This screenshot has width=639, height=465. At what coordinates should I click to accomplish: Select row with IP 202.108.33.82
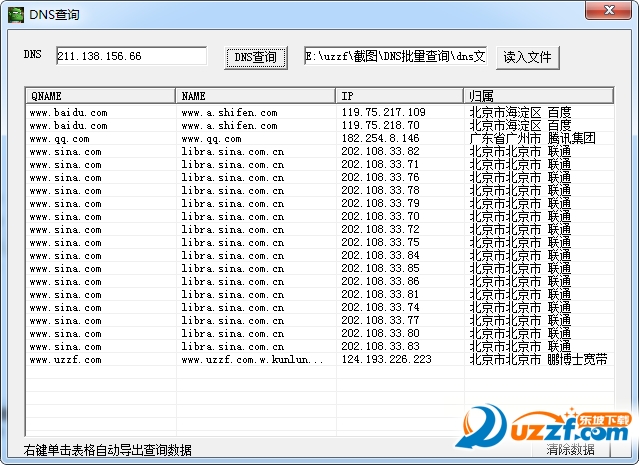pyautogui.click(x=320, y=151)
